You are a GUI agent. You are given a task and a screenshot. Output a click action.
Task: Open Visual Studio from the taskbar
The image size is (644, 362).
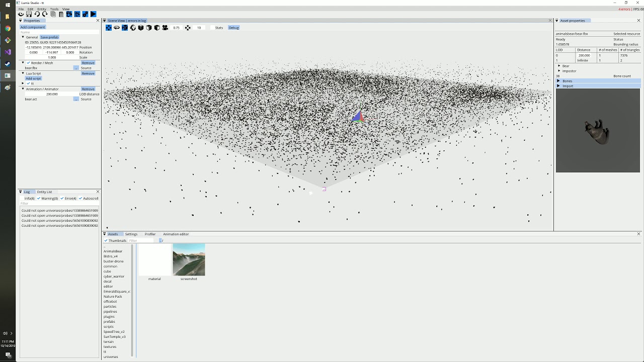8,52
